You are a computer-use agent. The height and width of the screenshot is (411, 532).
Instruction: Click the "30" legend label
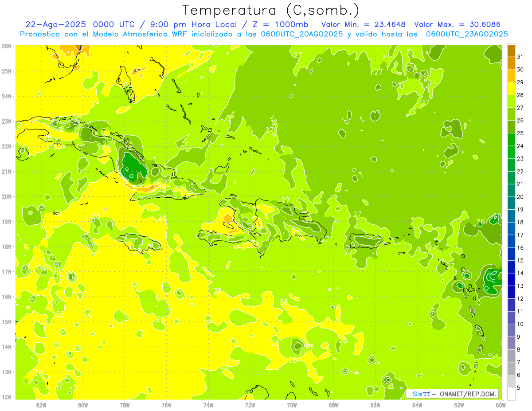pos(520,70)
